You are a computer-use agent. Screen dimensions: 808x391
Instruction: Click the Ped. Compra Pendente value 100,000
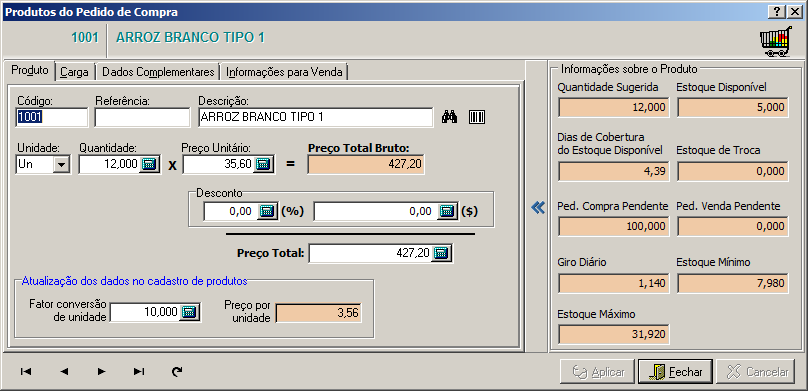[x=613, y=227]
